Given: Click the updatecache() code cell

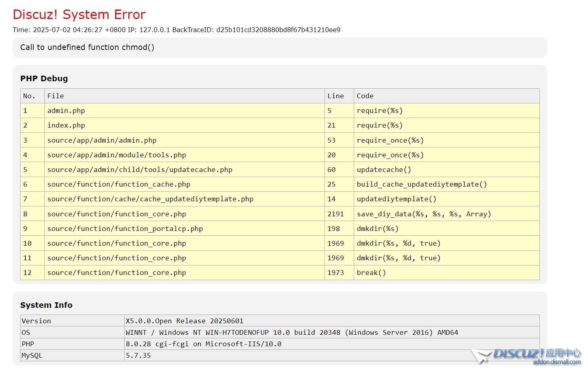Looking at the screenshot, I should pyautogui.click(x=447, y=170).
